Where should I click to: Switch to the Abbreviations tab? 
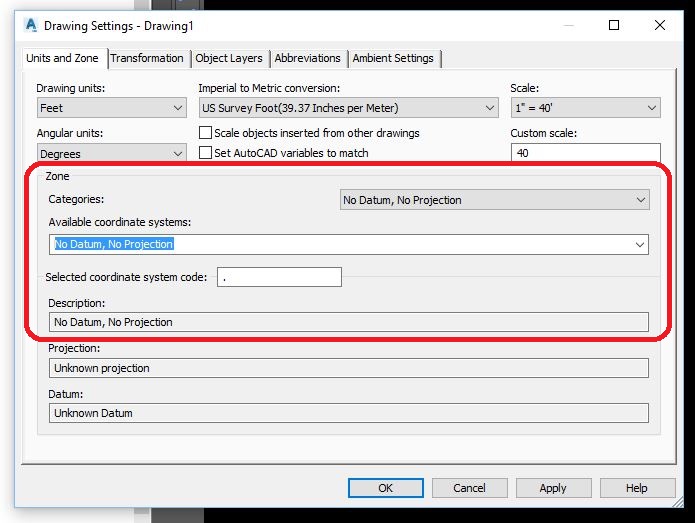pos(308,59)
